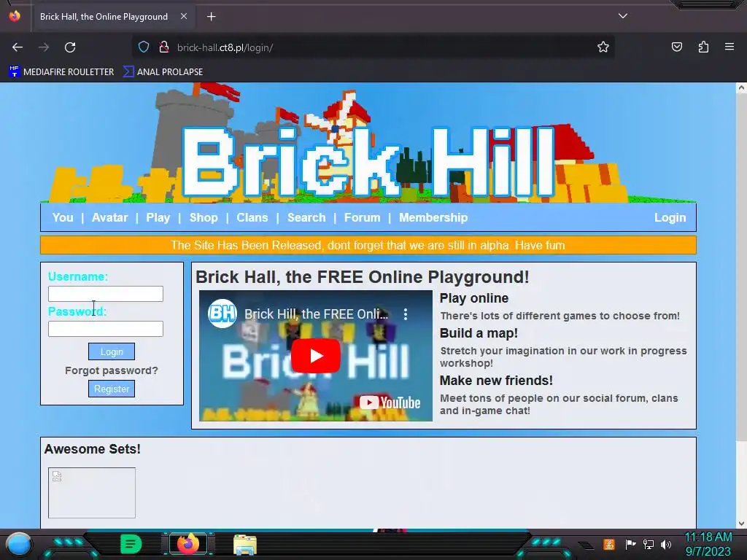This screenshot has height=560, width=747.
Task: Open the Clans navigation link
Action: (x=252, y=217)
